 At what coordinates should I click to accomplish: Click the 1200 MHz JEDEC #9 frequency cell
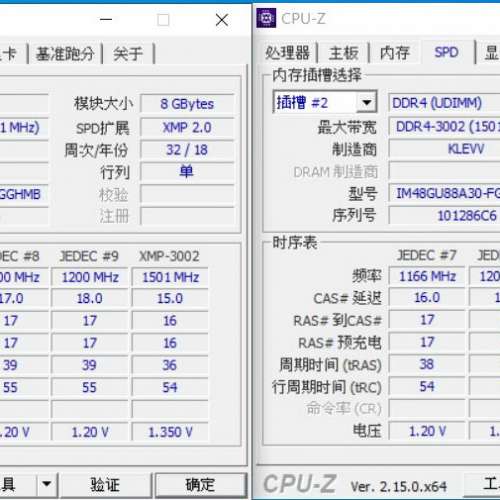pos(90,277)
